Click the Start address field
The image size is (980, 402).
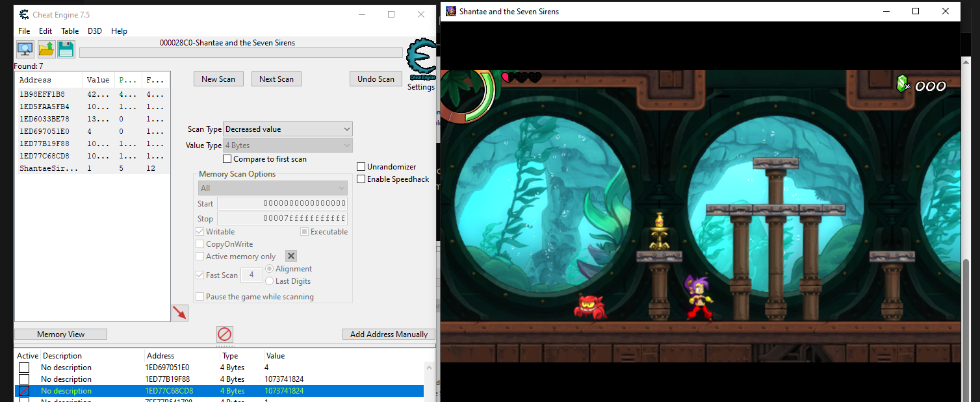tap(282, 204)
